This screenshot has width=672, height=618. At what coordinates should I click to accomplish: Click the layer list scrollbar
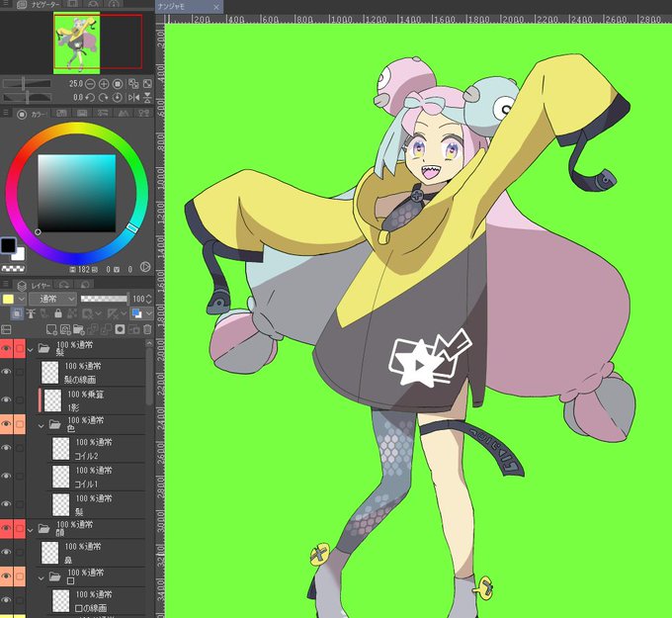click(148, 377)
